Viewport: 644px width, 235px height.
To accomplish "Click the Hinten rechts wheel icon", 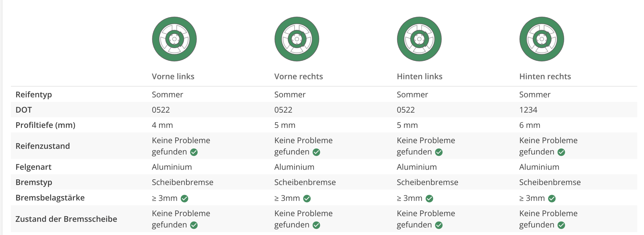I will (x=542, y=39).
